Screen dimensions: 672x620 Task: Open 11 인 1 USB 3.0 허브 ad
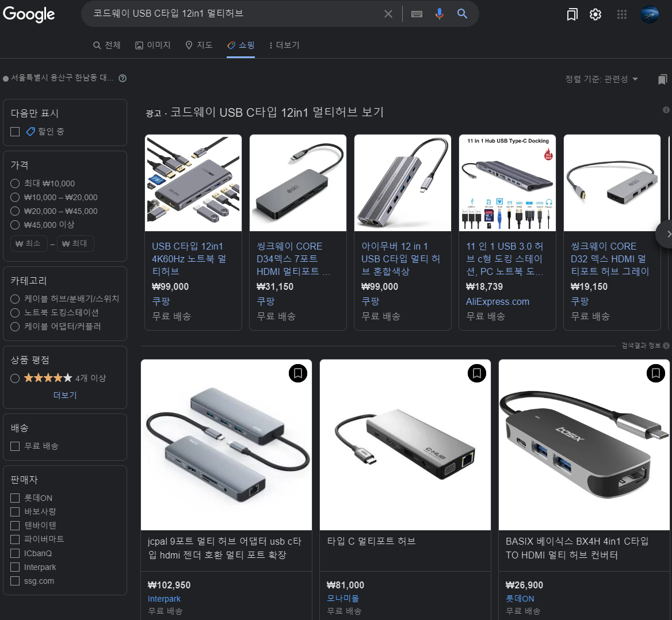505,259
